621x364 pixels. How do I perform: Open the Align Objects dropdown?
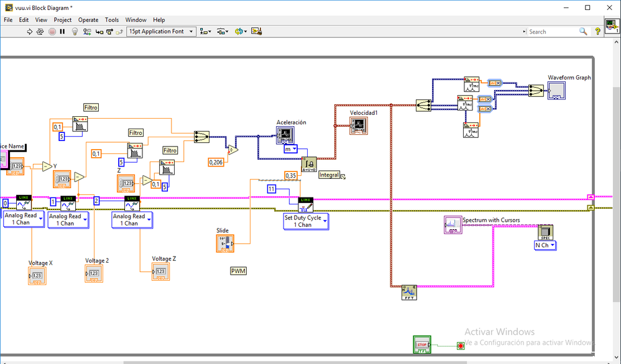206,32
